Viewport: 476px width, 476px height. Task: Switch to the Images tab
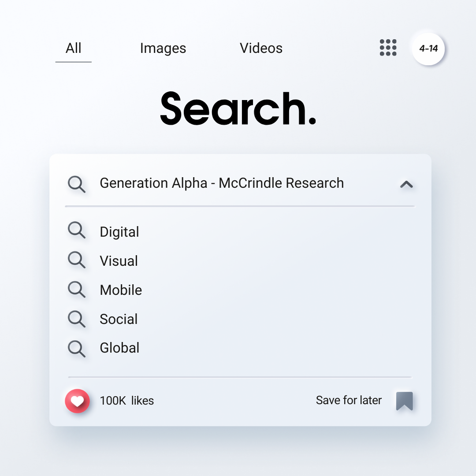(x=163, y=48)
